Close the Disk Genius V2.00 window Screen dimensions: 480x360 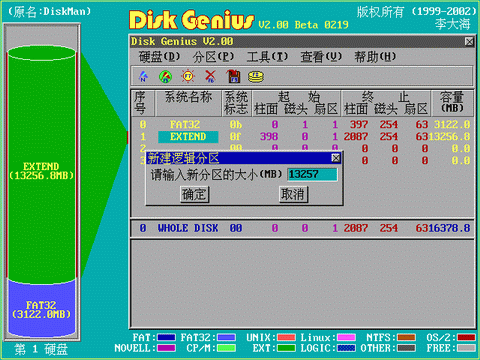click(469, 42)
